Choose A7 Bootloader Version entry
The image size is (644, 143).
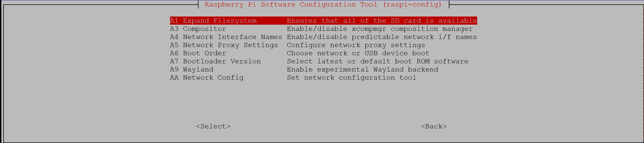[215, 61]
